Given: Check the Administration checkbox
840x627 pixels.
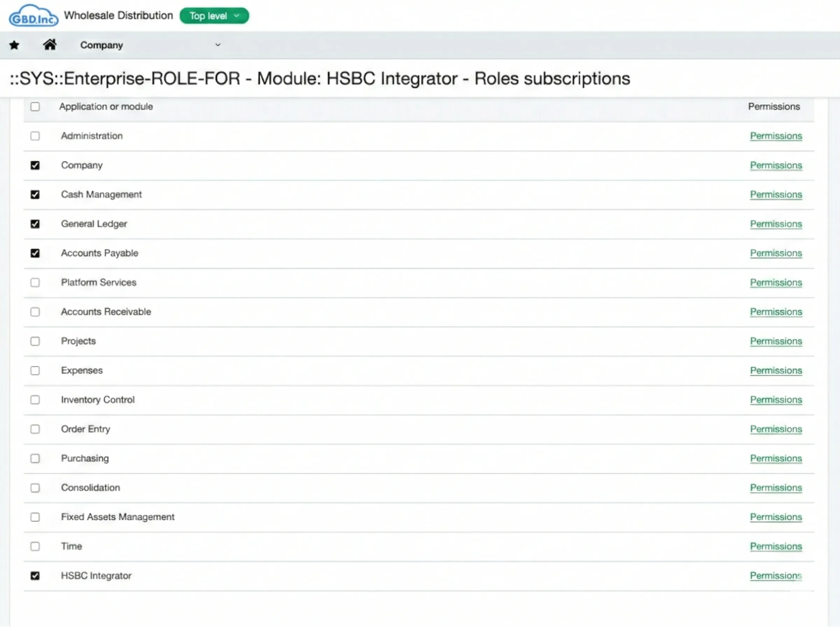Looking at the screenshot, I should pyautogui.click(x=35, y=136).
